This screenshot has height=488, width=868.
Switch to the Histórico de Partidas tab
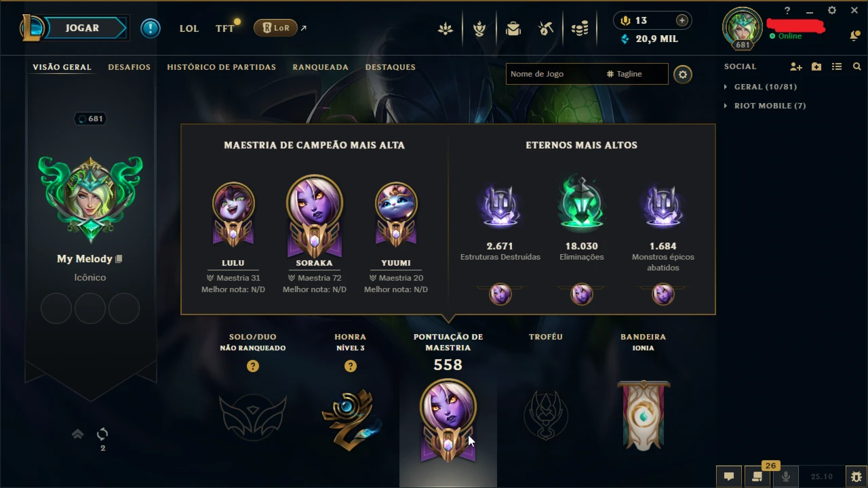221,67
